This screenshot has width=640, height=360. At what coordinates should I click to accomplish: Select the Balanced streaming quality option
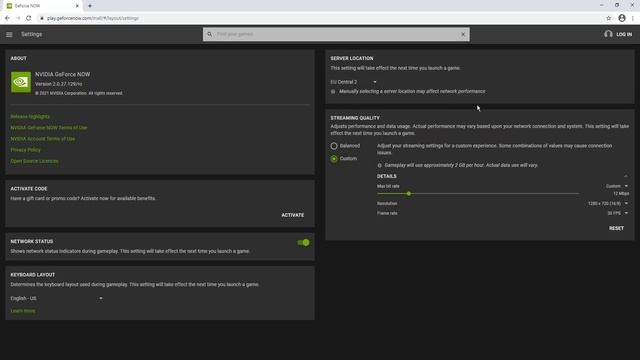[x=334, y=146]
